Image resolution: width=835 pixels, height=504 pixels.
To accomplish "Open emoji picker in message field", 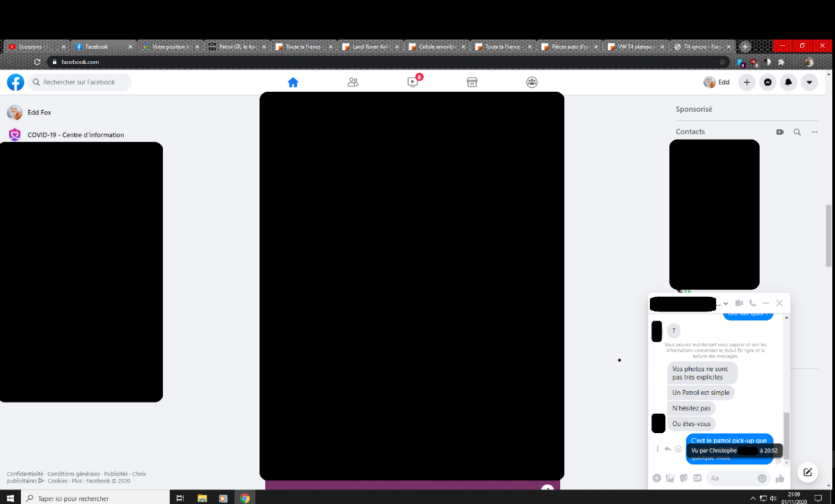I will (x=762, y=478).
